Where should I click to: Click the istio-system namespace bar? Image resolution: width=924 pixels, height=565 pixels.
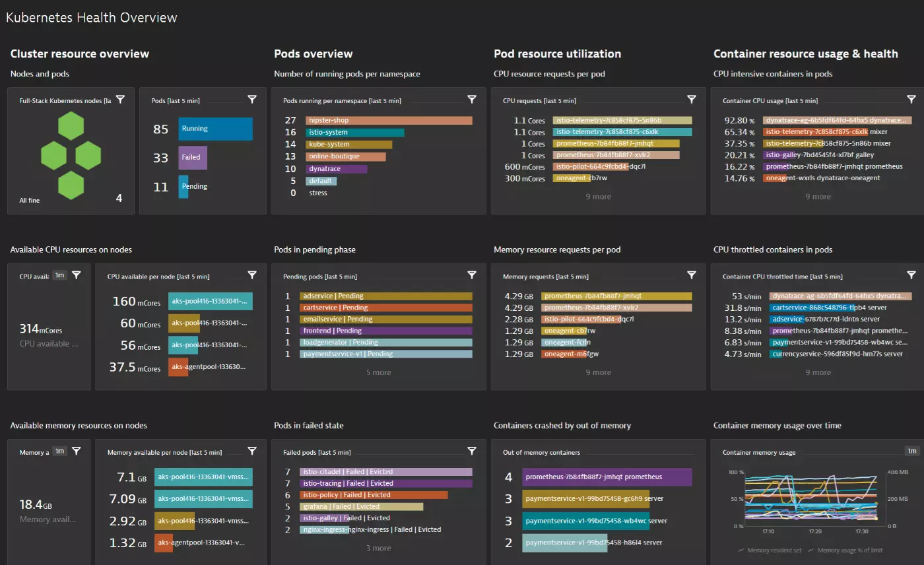coord(354,133)
